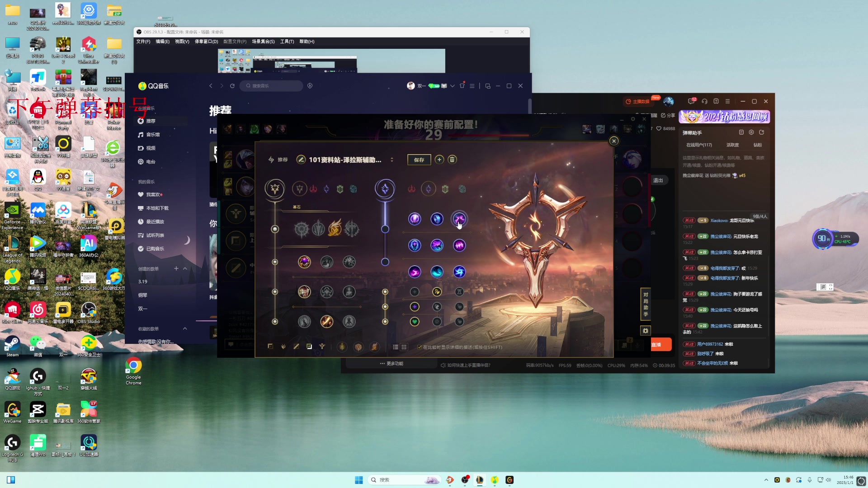Switch to 在线用户(117) tab

pos(699,145)
